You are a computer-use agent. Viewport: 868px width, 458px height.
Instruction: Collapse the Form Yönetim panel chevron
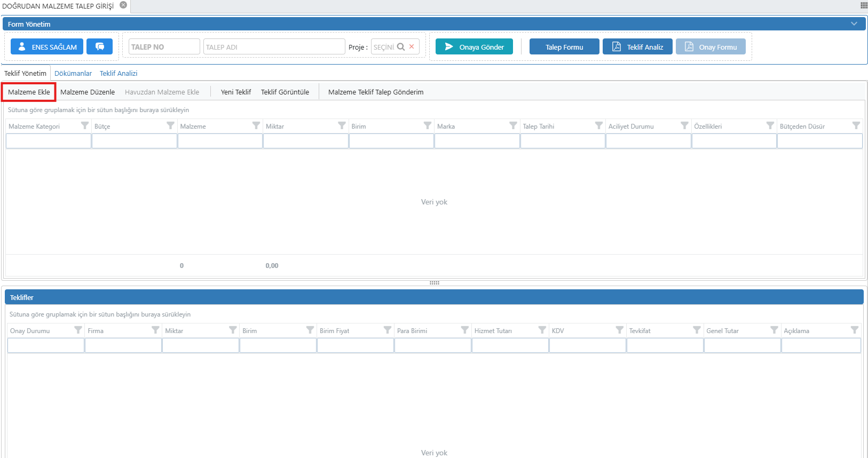tap(854, 24)
